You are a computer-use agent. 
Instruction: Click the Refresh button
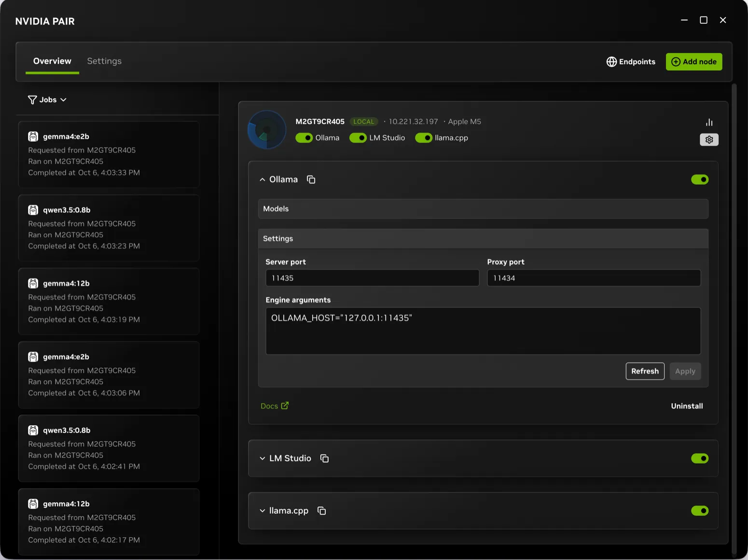[x=645, y=371]
